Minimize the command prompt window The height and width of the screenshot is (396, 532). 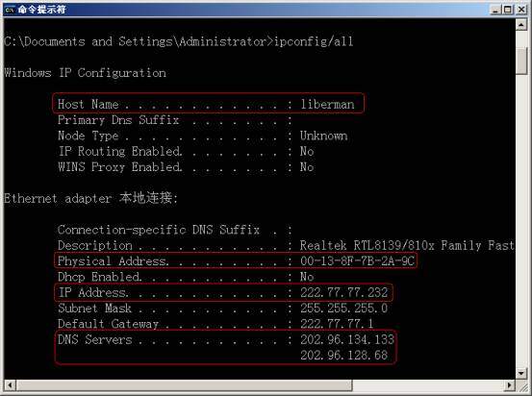pos(496,10)
